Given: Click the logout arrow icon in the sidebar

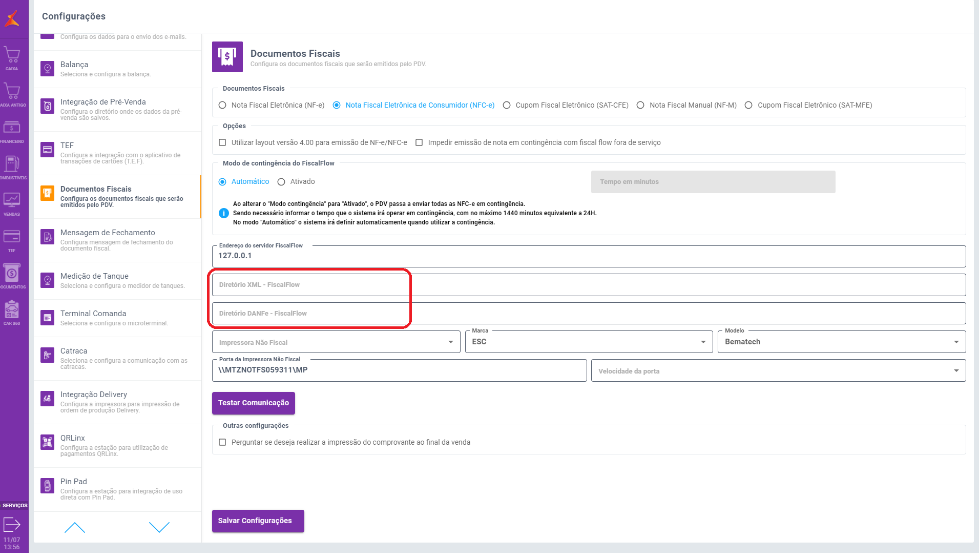Looking at the screenshot, I should (x=12, y=525).
